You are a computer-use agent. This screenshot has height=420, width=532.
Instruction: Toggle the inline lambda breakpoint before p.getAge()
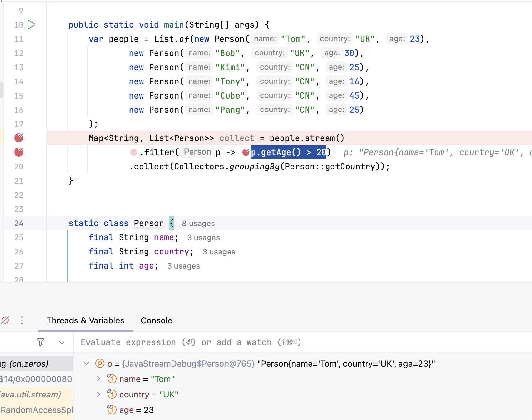pos(246,152)
